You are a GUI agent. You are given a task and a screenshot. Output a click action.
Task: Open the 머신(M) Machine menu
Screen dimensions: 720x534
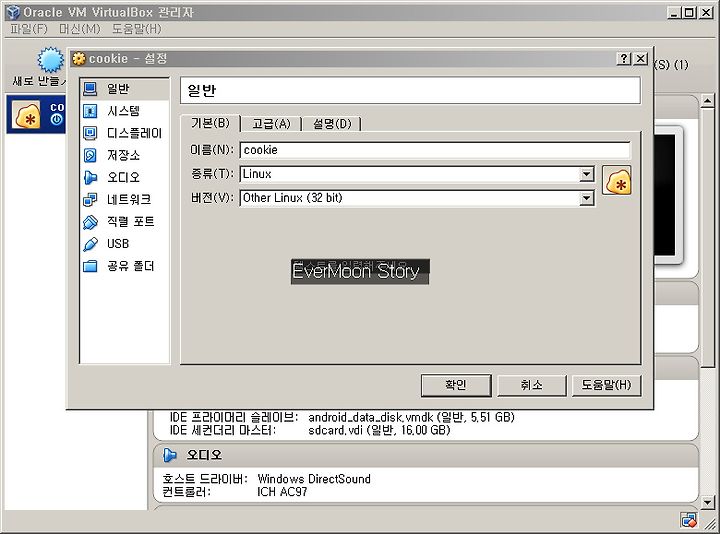click(x=79, y=29)
